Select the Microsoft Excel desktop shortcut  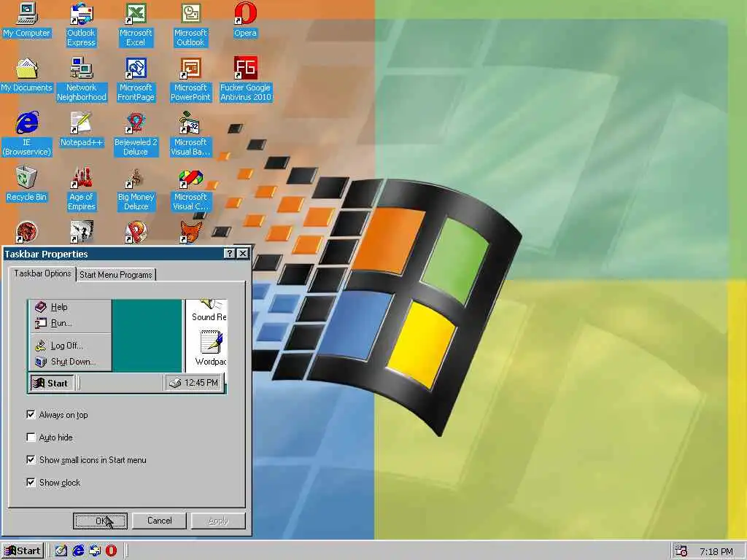coord(135,25)
